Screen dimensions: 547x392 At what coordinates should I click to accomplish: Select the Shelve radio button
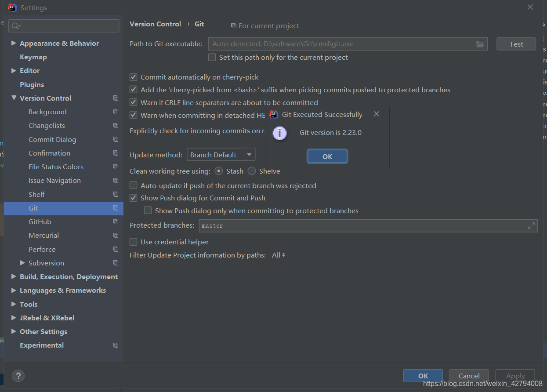(251, 171)
